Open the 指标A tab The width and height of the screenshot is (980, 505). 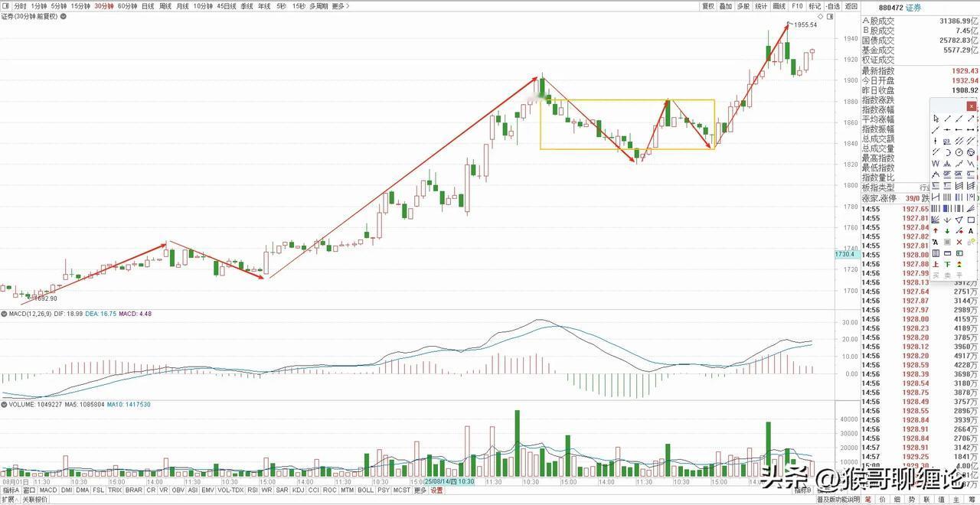pyautogui.click(x=11, y=490)
